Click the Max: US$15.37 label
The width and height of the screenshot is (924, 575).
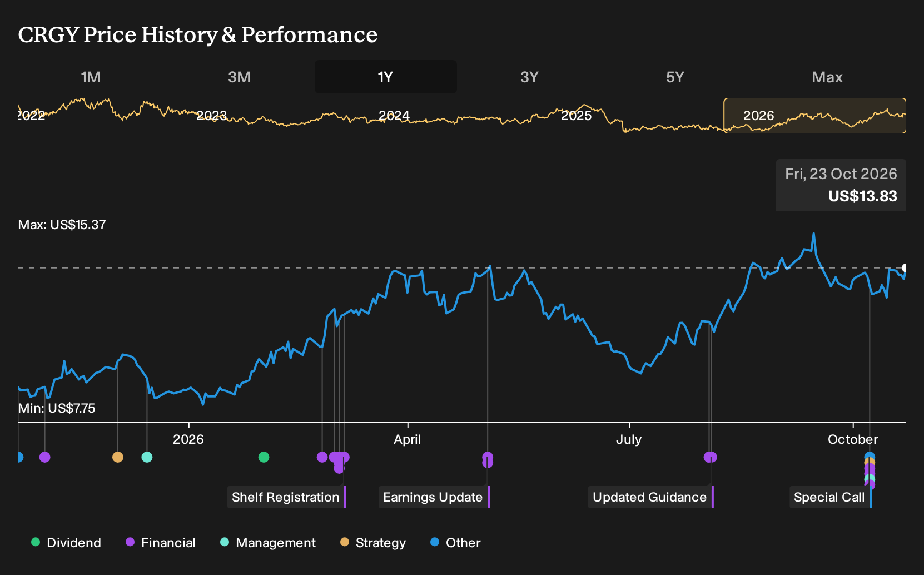point(62,225)
